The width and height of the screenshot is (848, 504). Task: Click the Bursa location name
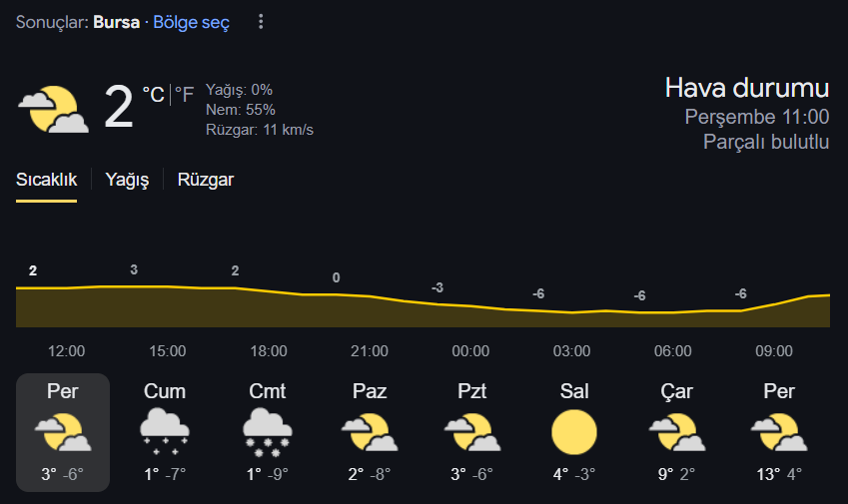point(116,22)
